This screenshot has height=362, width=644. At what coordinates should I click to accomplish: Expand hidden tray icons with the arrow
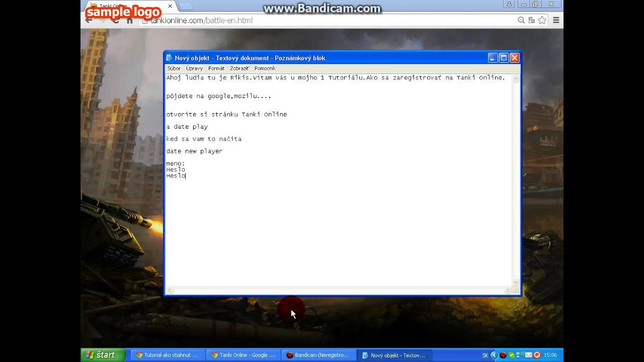tap(494, 355)
